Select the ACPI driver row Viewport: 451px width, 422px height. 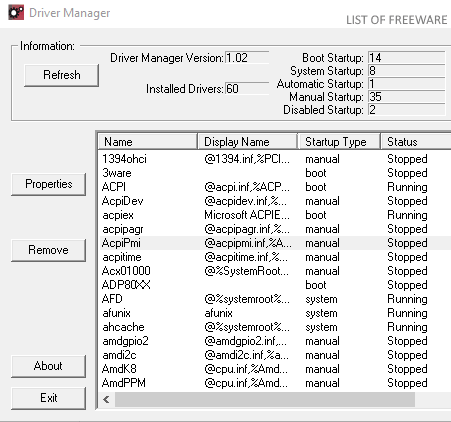[x=275, y=187]
